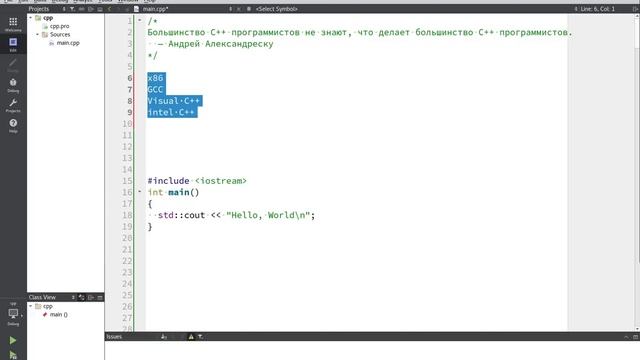Toggle show warnings in Issues pane
Image resolution: width=640 pixels, height=360 pixels.
click(191, 337)
